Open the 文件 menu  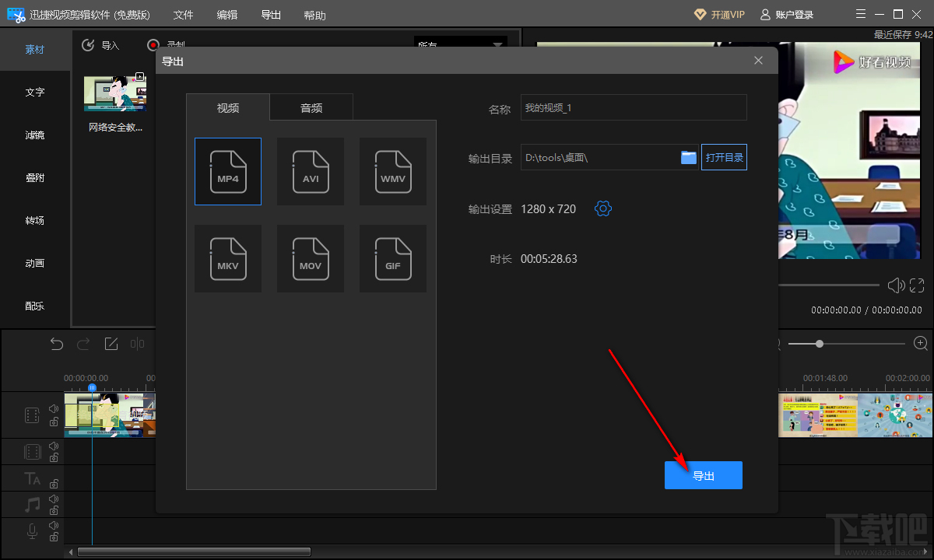point(183,16)
